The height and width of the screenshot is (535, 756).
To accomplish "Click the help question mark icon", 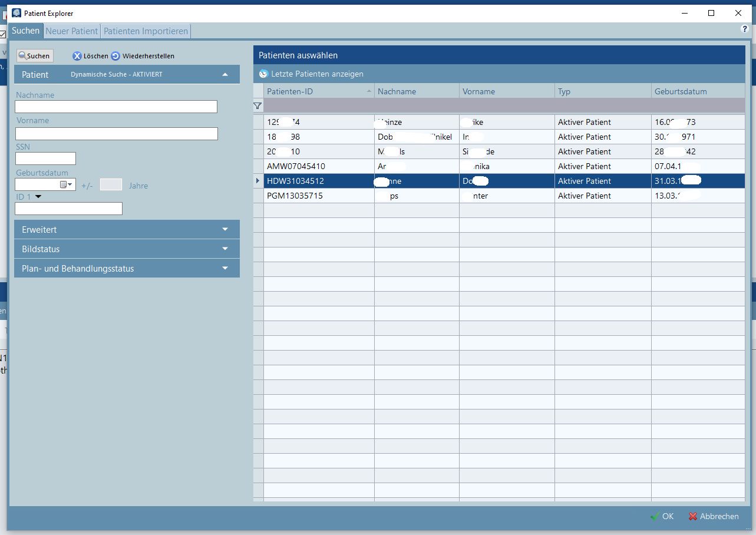I will click(745, 29).
